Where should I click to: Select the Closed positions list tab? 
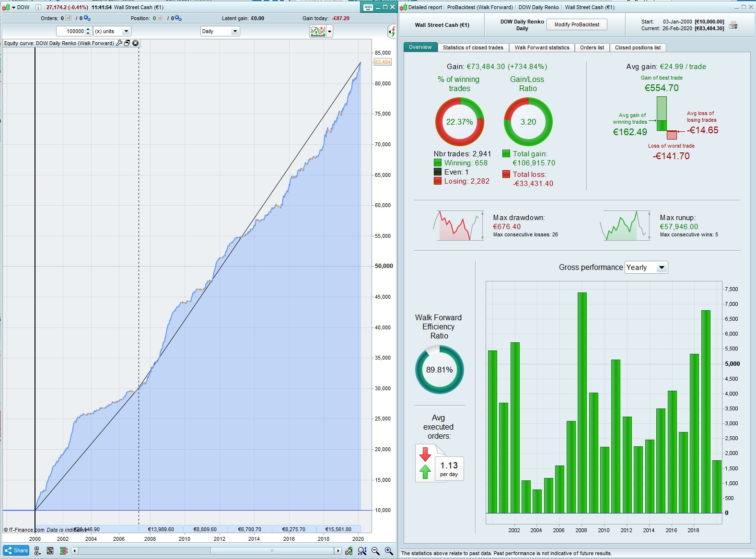(638, 47)
